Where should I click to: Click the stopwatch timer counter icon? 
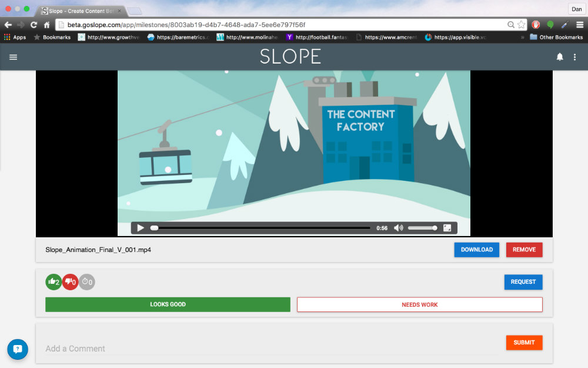(x=87, y=281)
